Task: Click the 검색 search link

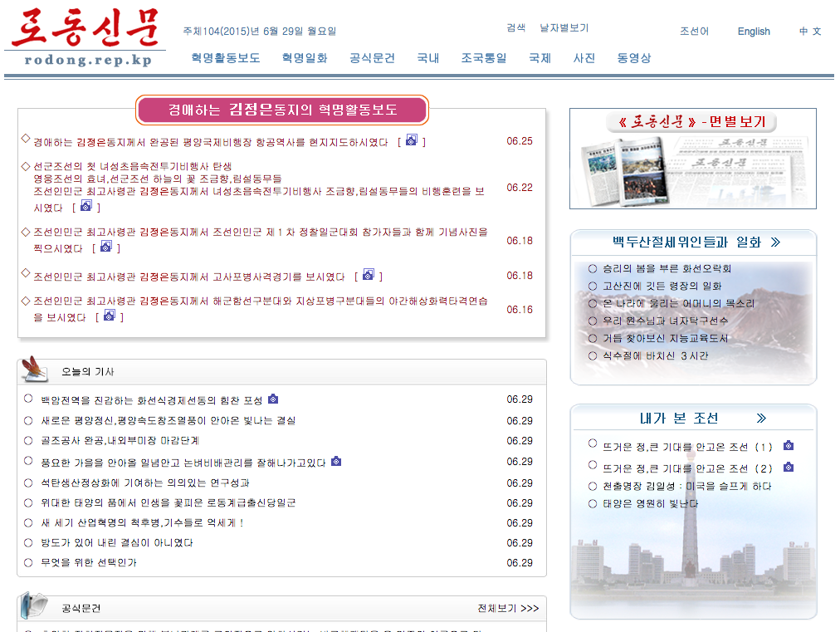Action: (516, 27)
